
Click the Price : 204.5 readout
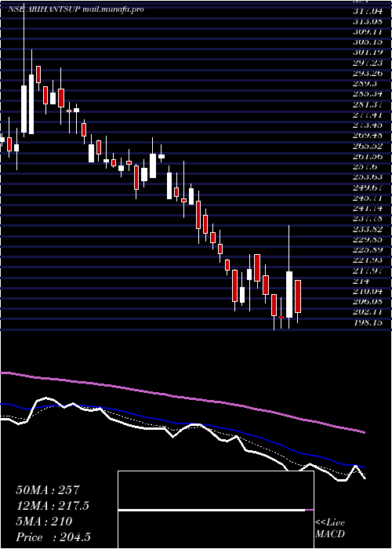coord(55,537)
